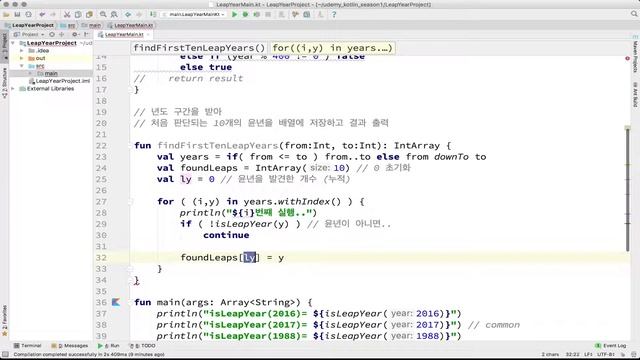Open the Project view dropdown

30,34
